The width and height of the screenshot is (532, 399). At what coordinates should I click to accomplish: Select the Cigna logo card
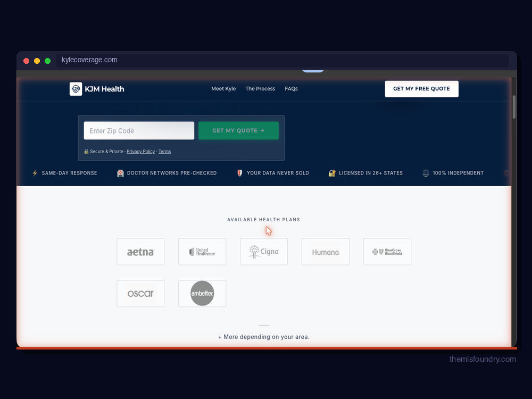pyautogui.click(x=264, y=252)
